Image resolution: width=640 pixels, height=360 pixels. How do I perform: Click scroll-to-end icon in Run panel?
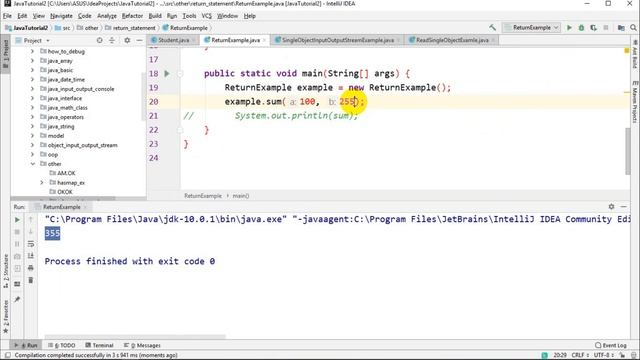(x=31, y=256)
